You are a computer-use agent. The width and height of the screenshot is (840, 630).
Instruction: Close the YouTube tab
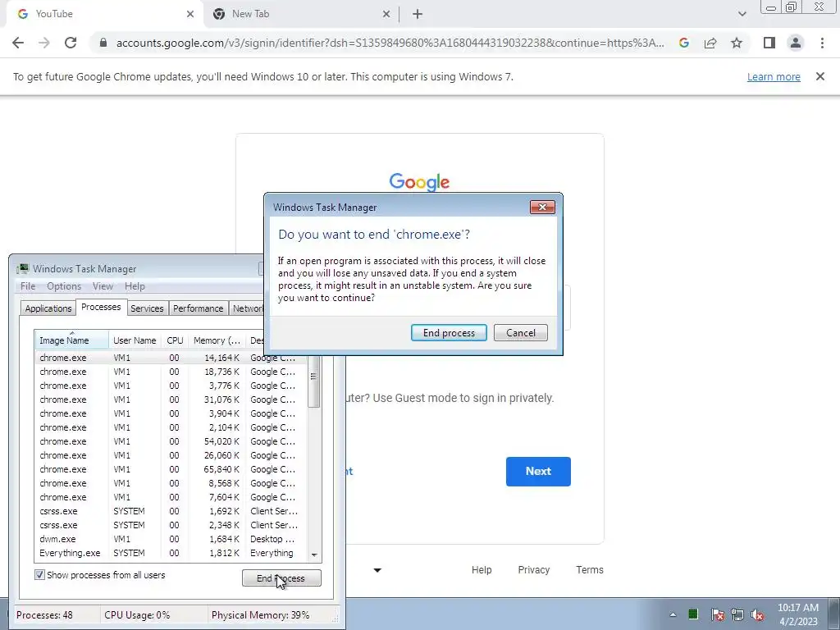(190, 14)
